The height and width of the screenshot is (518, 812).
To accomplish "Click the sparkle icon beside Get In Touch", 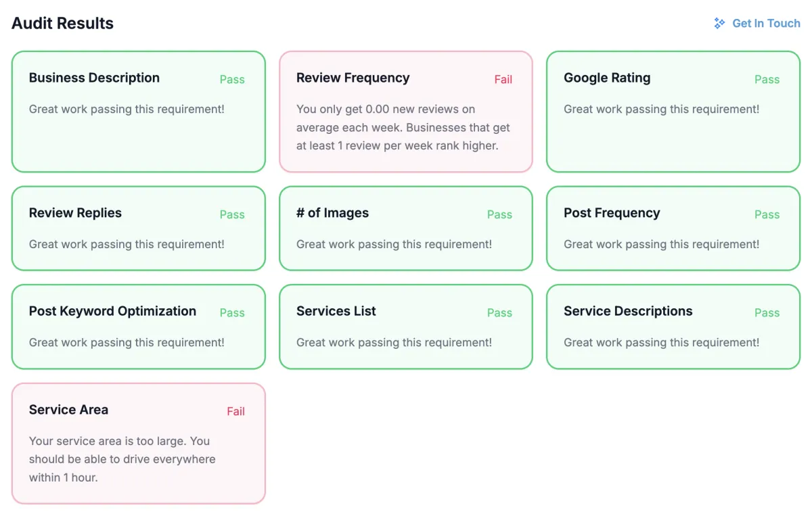I will click(719, 23).
